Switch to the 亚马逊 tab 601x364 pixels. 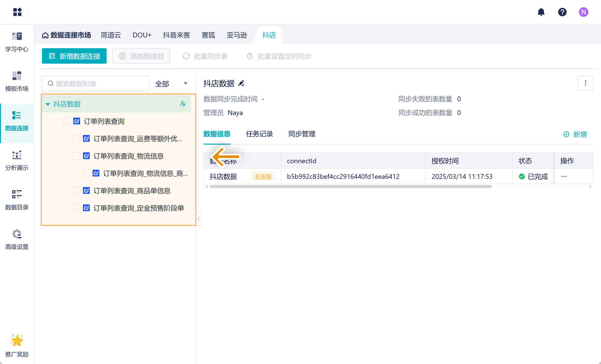click(x=236, y=35)
